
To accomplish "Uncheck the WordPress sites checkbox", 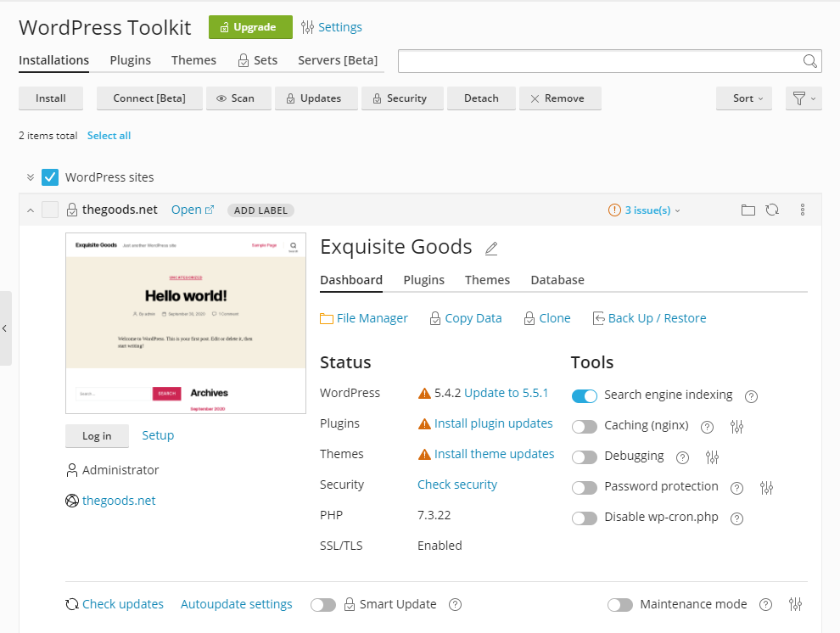I will (50, 177).
